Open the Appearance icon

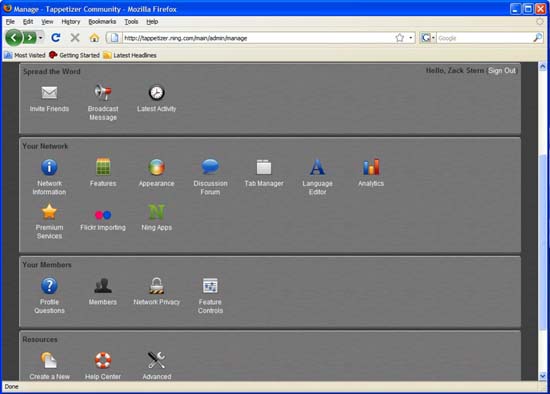[156, 167]
